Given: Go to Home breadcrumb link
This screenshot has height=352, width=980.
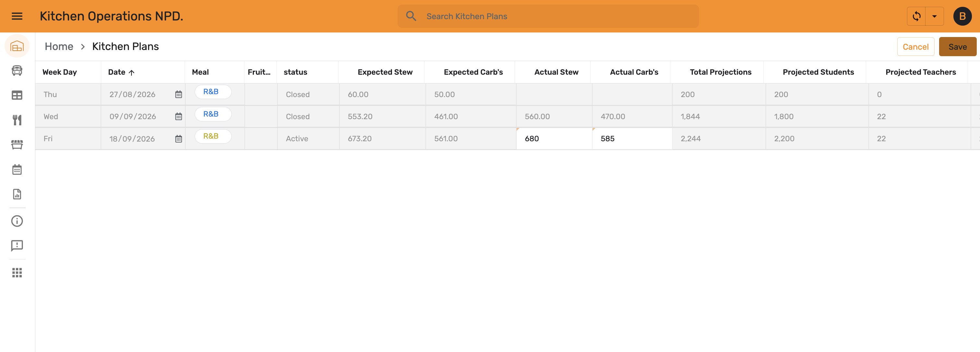Looking at the screenshot, I should [59, 46].
